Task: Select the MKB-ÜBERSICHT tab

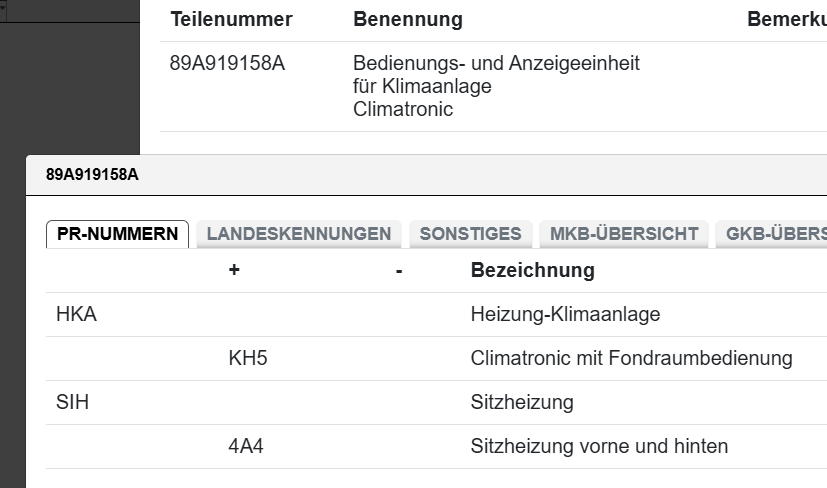Action: [624, 234]
